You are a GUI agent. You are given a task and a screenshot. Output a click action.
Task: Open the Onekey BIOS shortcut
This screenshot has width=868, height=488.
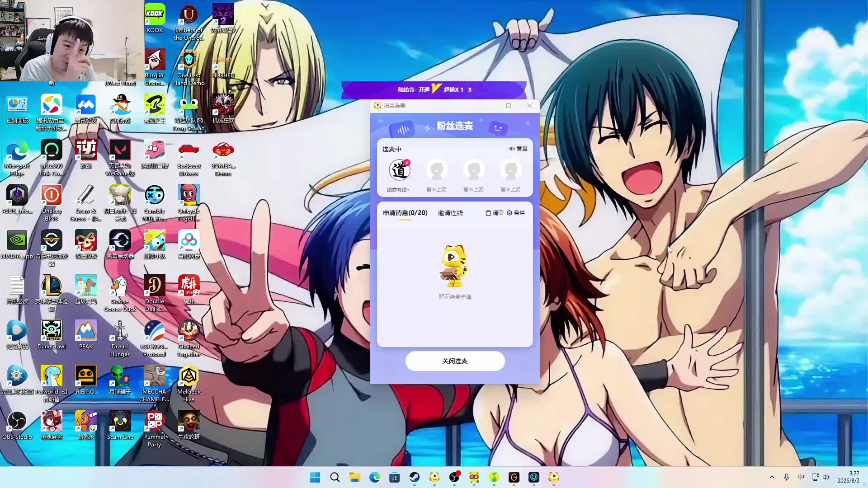point(52,202)
